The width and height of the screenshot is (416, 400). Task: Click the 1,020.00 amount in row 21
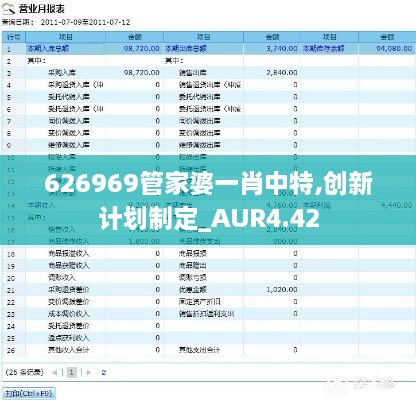pos(282,290)
